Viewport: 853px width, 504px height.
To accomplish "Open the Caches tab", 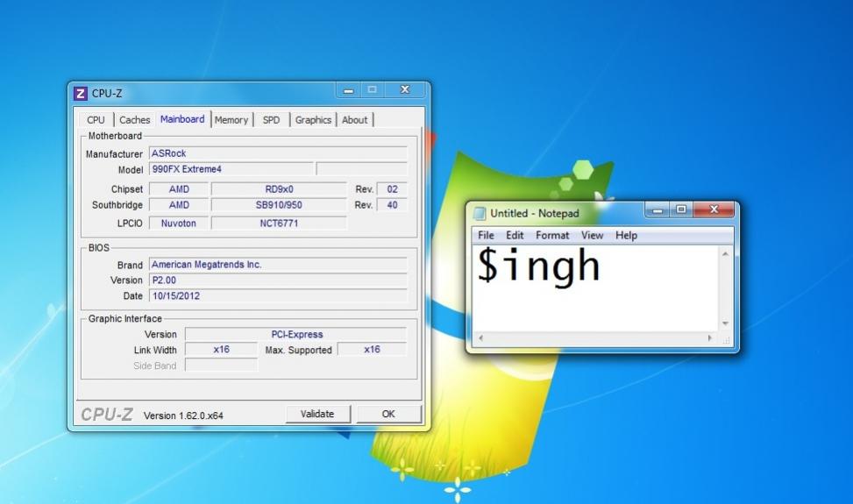I will [134, 119].
